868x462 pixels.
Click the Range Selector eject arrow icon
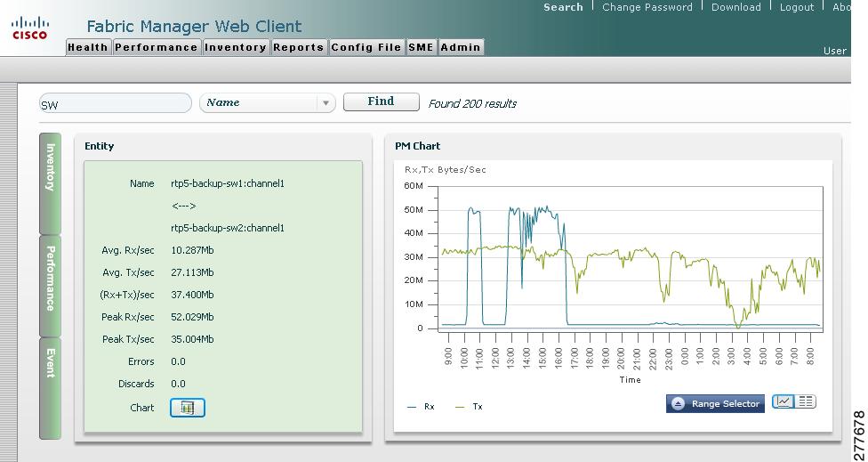click(678, 404)
